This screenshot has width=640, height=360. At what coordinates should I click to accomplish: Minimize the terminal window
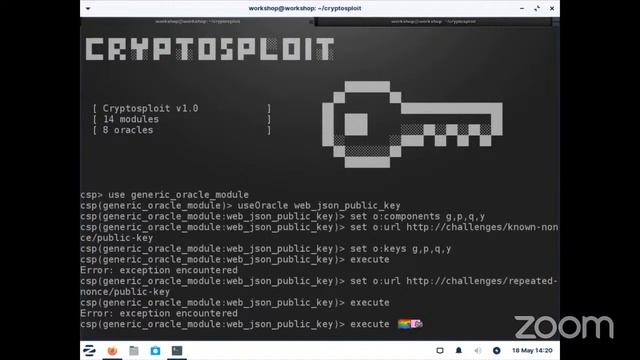[x=522, y=8]
